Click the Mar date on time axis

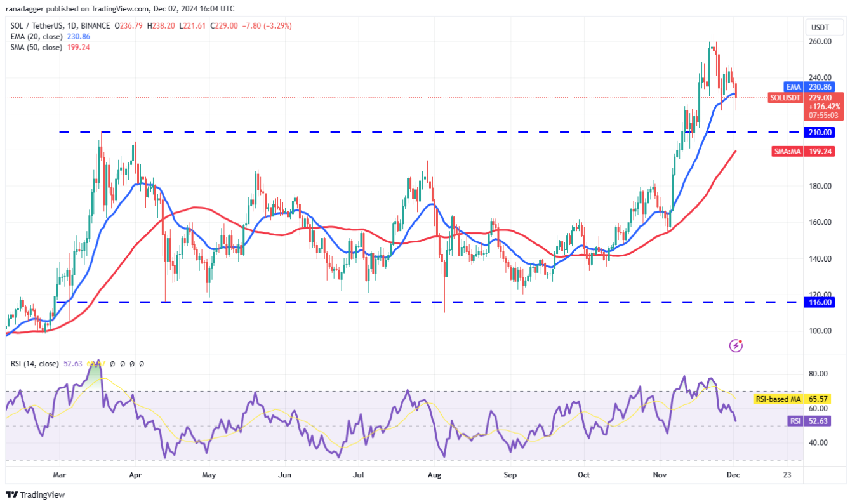[x=59, y=475]
